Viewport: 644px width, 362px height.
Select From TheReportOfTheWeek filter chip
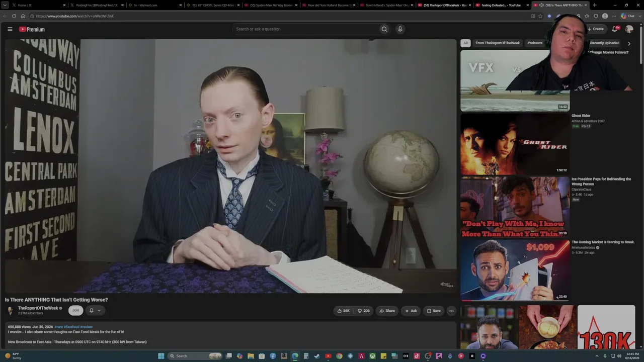(498, 43)
